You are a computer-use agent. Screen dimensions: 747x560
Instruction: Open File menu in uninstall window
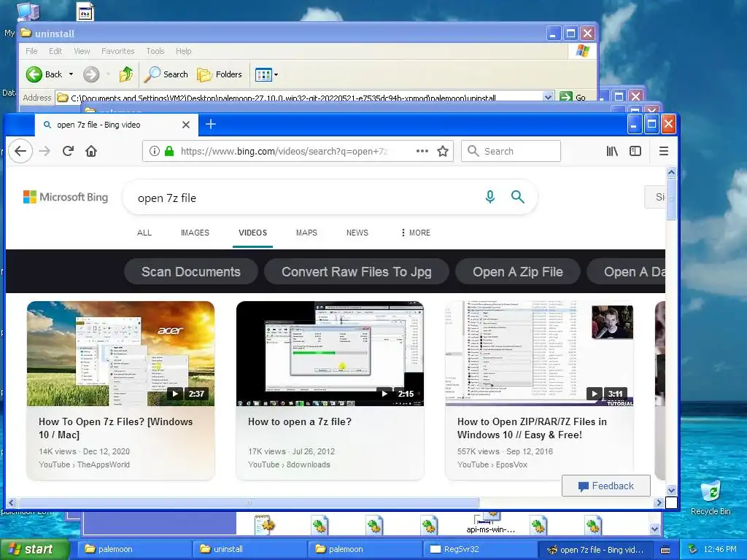[x=31, y=51]
